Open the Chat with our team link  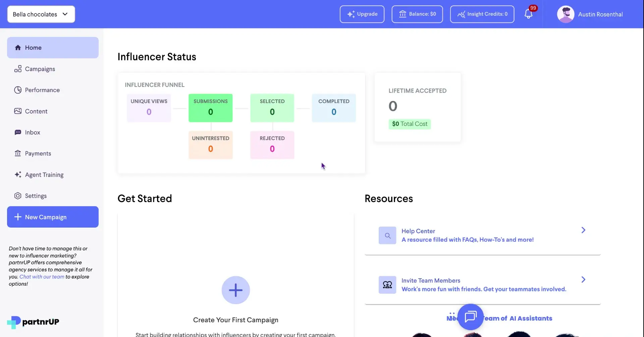click(42, 277)
